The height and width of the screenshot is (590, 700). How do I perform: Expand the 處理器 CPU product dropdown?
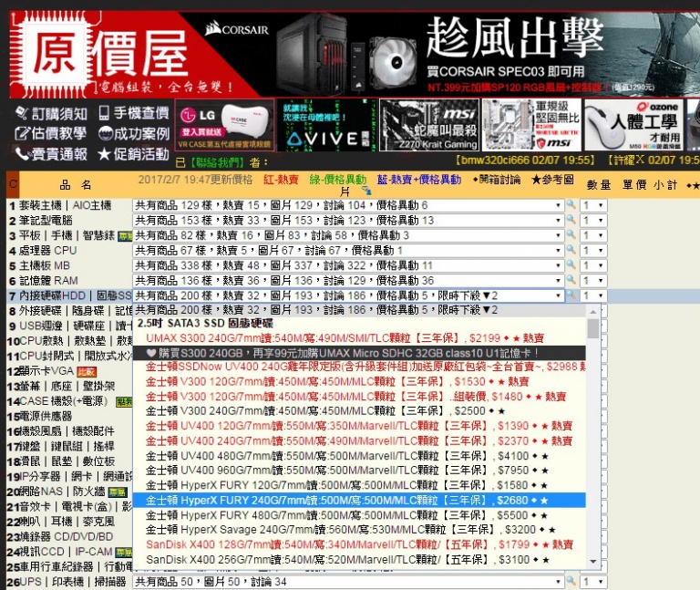348,250
